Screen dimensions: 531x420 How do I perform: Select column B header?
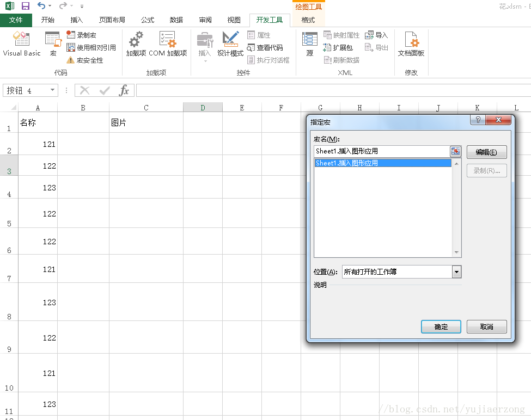tap(83, 108)
